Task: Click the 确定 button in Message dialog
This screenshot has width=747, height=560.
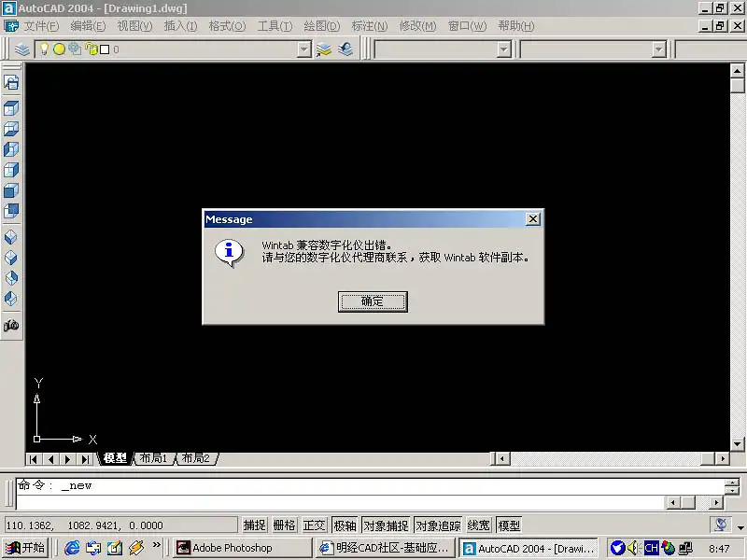Action: tap(373, 301)
